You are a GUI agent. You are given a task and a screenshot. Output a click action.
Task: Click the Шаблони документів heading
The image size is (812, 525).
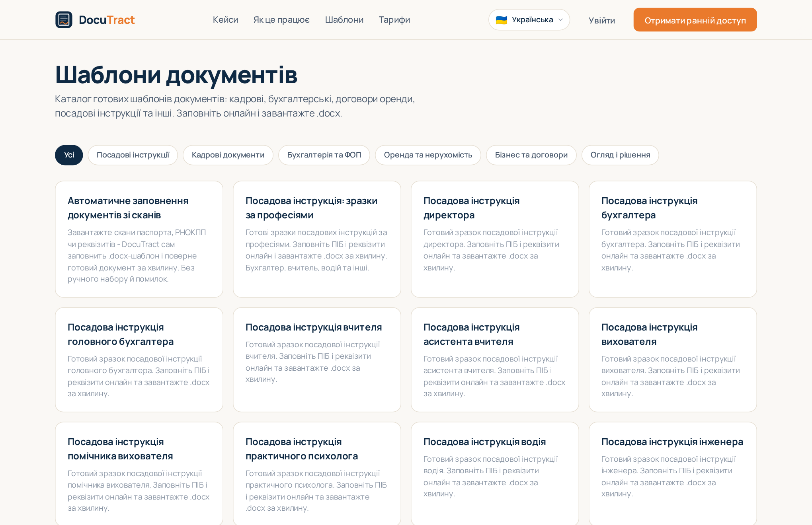176,75
